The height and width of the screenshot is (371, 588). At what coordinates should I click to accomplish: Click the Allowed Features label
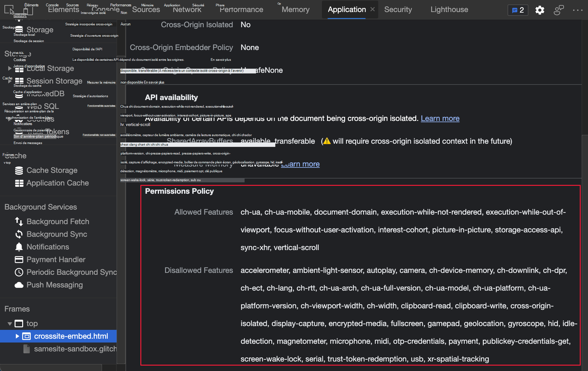click(x=204, y=212)
